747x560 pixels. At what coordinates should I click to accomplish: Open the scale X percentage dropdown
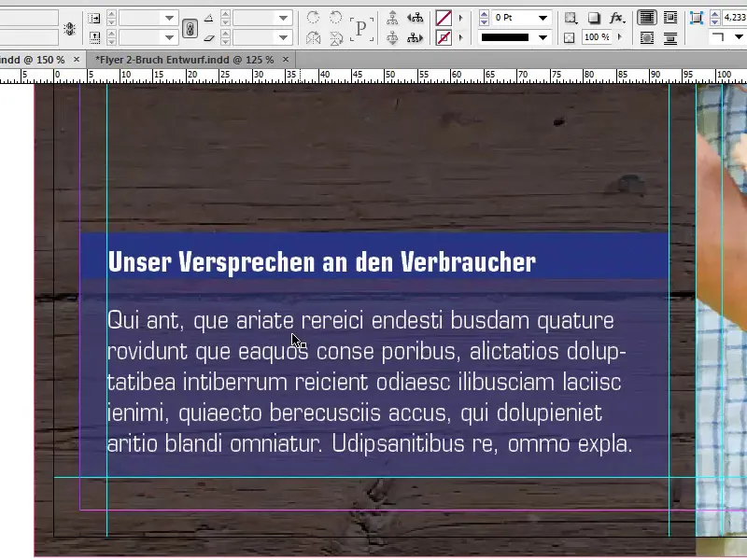tap(169, 18)
